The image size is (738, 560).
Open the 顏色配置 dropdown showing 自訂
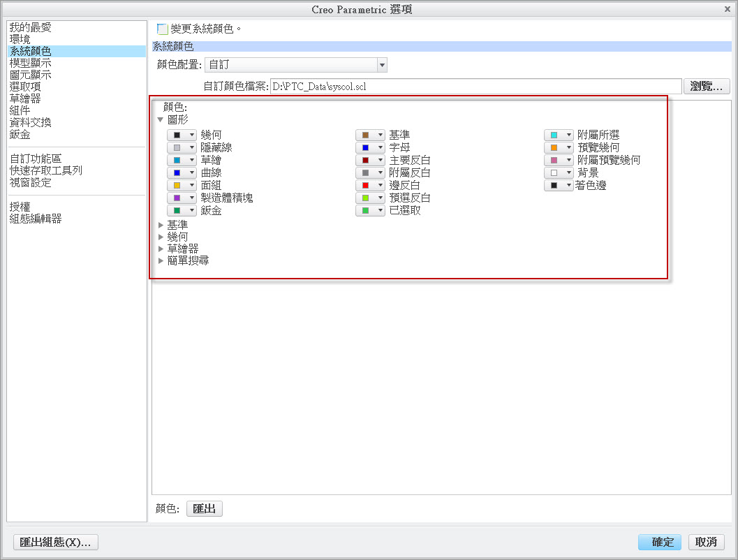(381, 64)
